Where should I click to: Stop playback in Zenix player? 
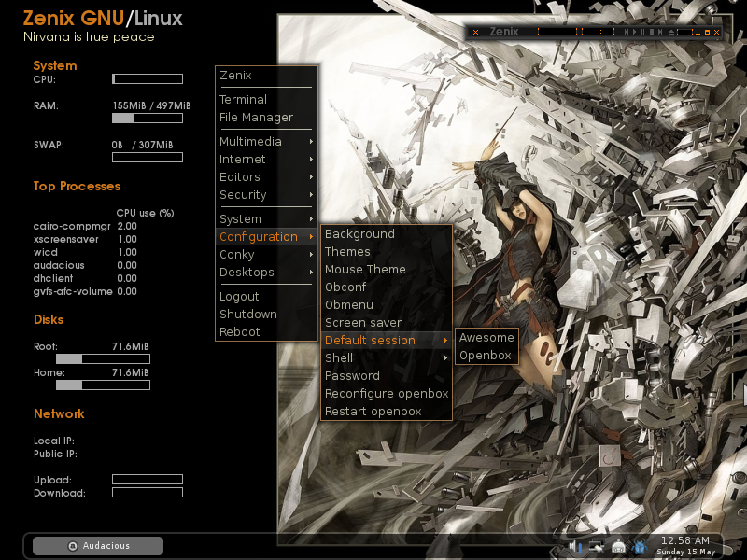pyautogui.click(x=652, y=32)
